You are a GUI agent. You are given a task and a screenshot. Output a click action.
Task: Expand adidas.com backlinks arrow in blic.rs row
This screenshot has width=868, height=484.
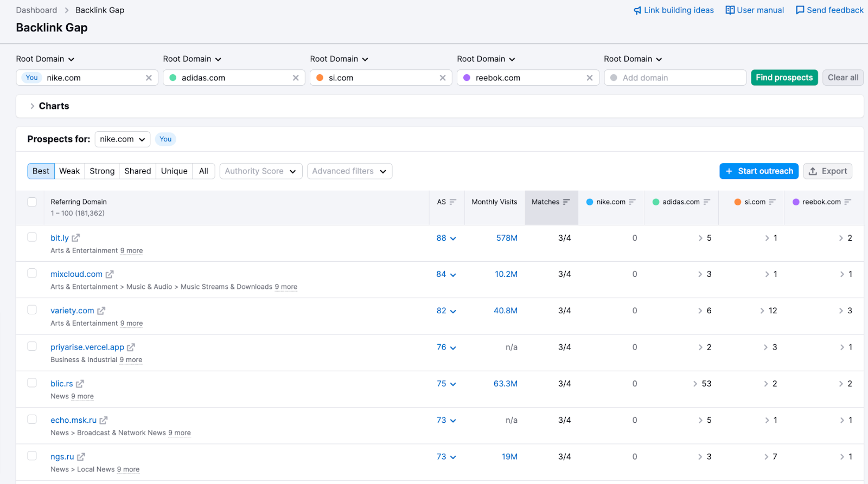click(695, 384)
